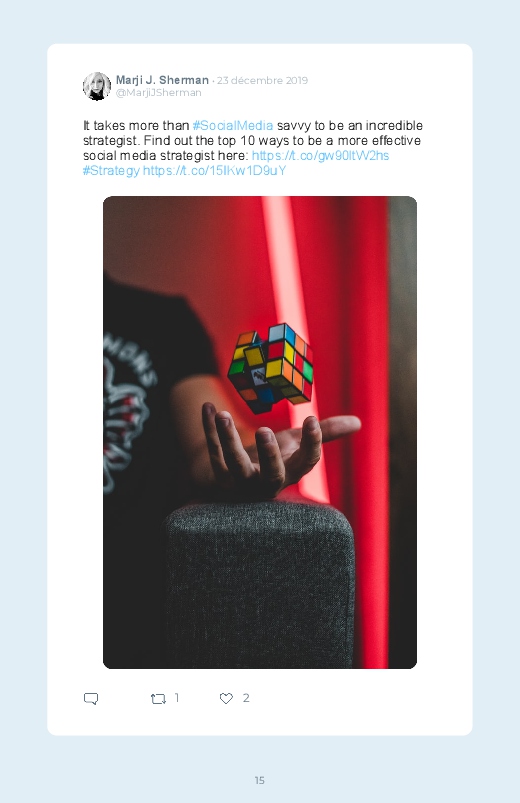Click the gray sofa armrest in the photo
The width and height of the screenshot is (520, 803).
coord(259,585)
